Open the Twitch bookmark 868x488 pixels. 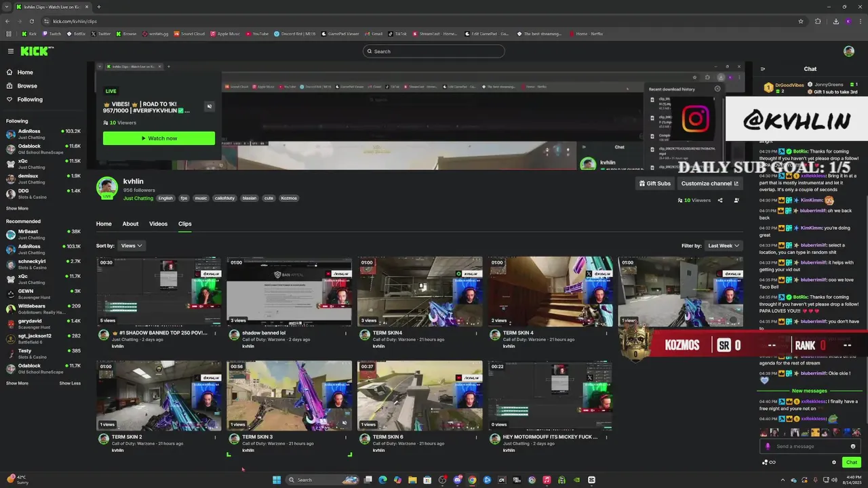pos(51,34)
